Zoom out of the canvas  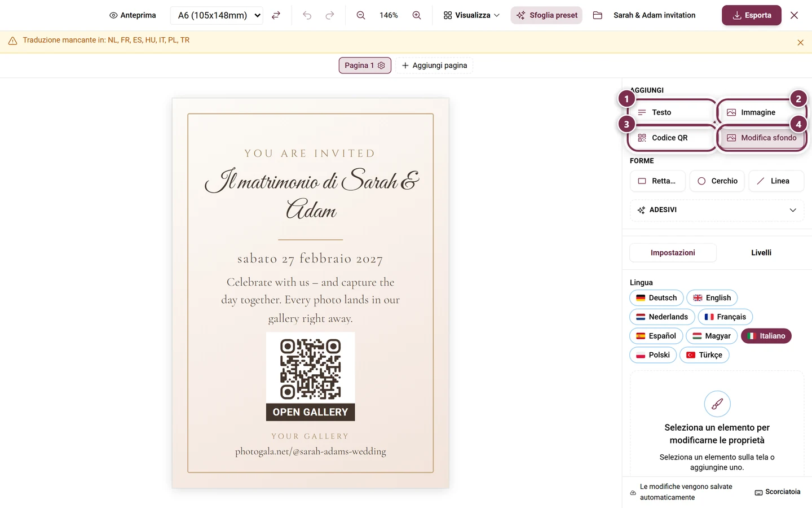361,15
